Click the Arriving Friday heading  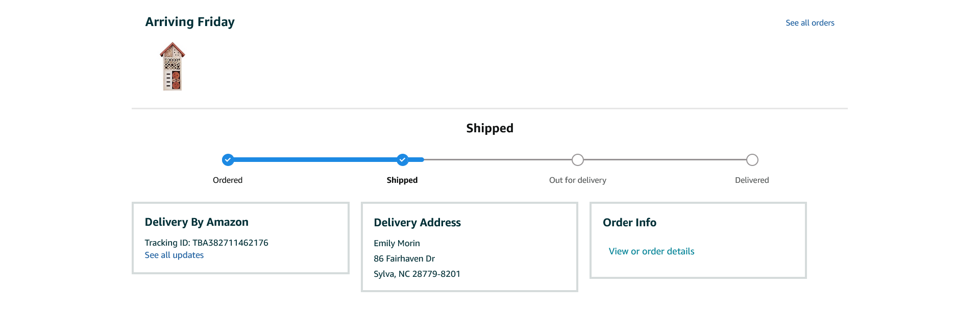(x=190, y=22)
